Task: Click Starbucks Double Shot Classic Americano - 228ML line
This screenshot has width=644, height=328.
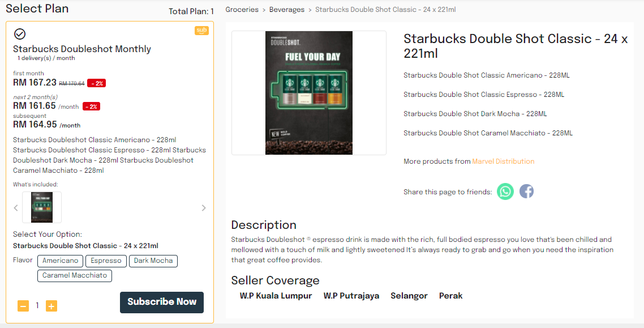Action: click(x=487, y=75)
